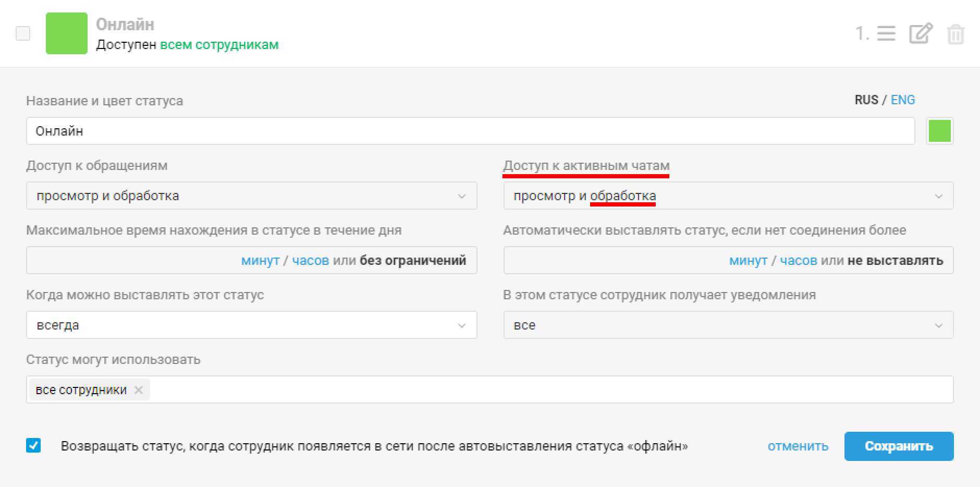This screenshot has width=980, height=487.
Task: Open the Когда можно выставлять этот статус dropdown
Action: (x=251, y=325)
